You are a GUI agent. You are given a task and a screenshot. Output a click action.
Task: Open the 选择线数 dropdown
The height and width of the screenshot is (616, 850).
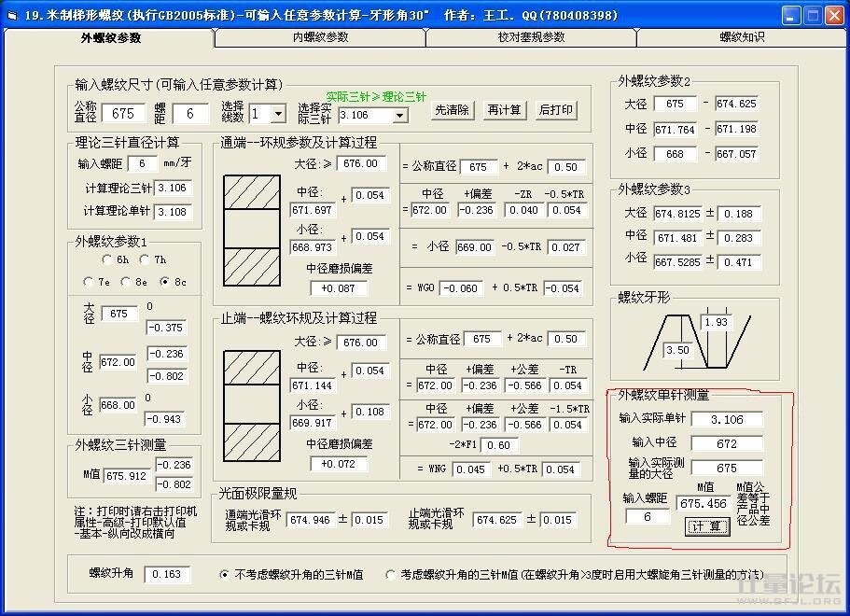point(278,114)
